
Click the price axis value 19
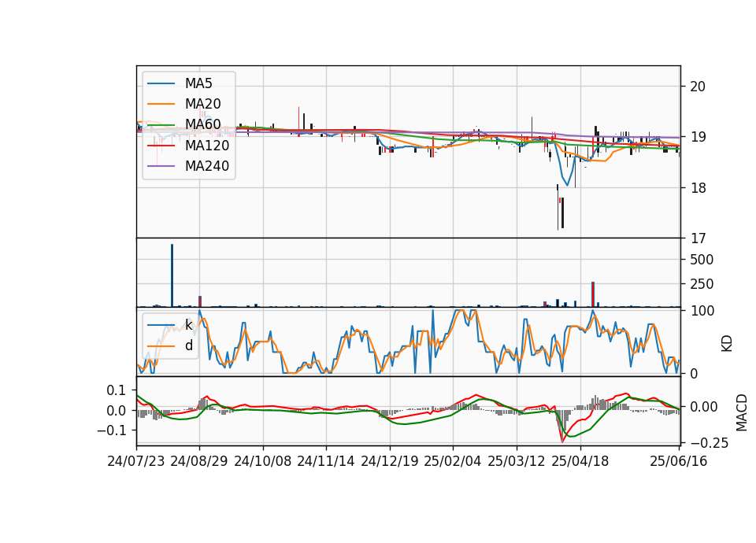698,137
